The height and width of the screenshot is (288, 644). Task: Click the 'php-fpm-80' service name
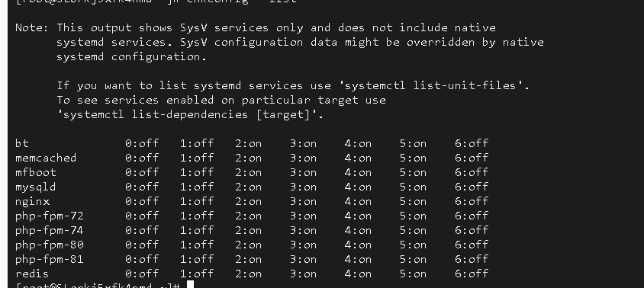click(x=50, y=245)
